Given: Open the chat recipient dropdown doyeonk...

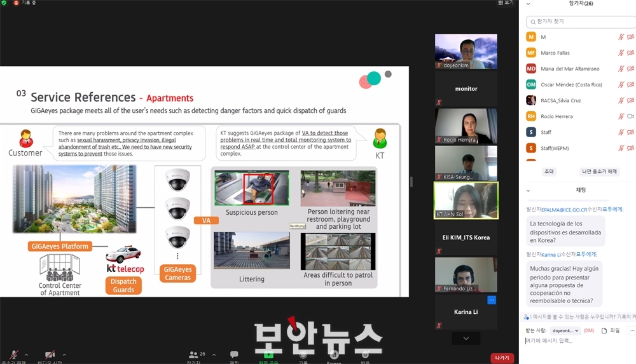Looking at the screenshot, I should 565,331.
